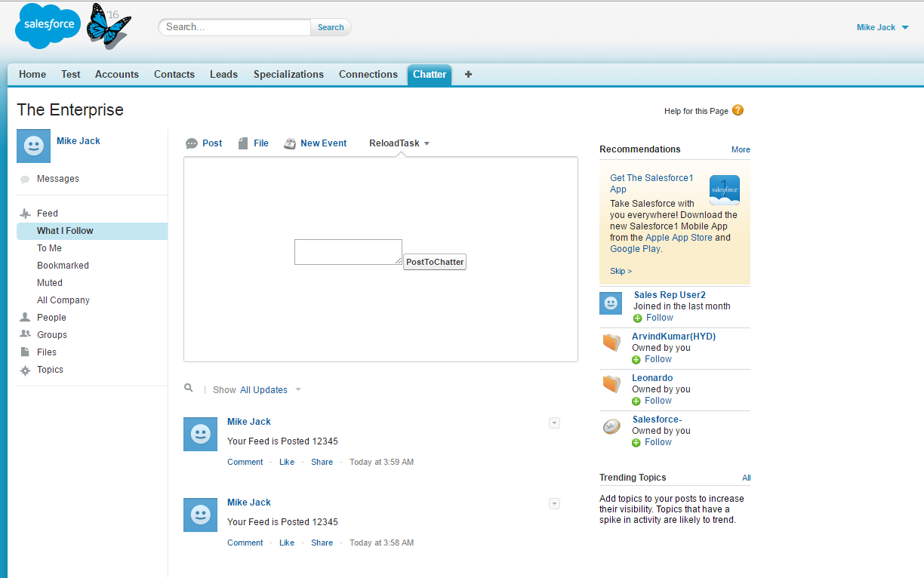Select What I Follow feed filter
Viewport: 924px width, 578px height.
click(92, 231)
